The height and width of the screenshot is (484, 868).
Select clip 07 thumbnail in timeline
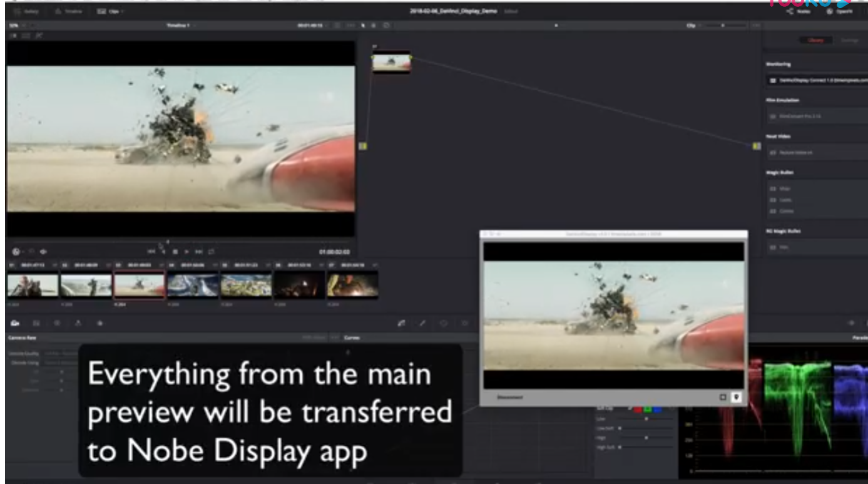(x=352, y=284)
